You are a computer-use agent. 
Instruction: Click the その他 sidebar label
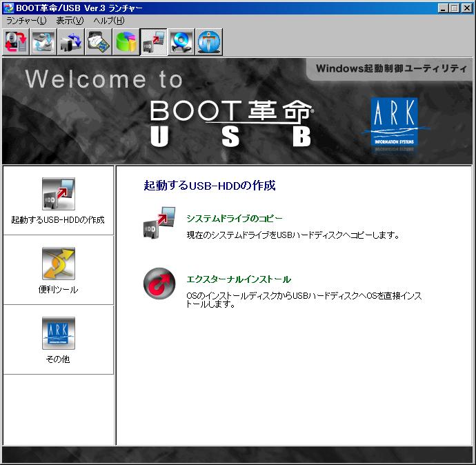coord(58,359)
